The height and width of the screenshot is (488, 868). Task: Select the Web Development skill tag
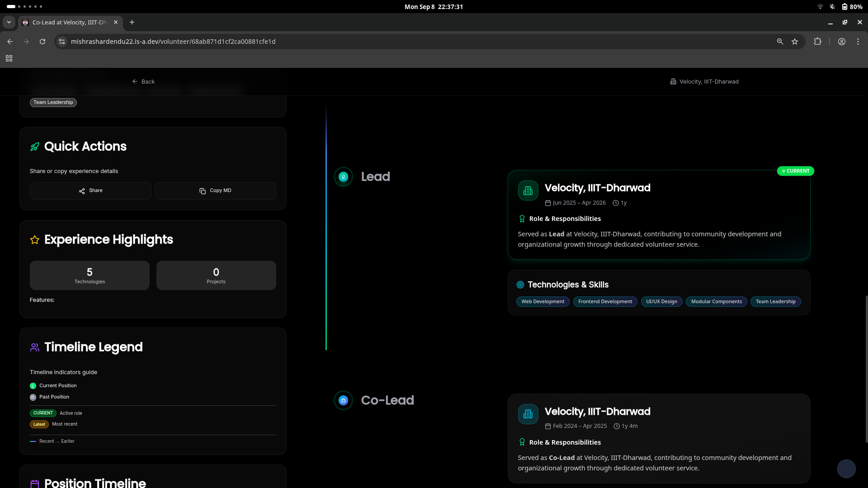tap(542, 302)
